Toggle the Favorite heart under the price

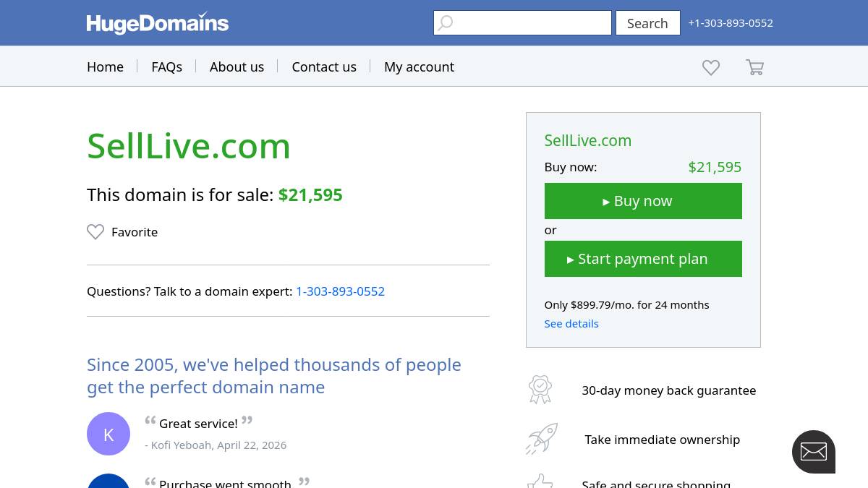[95, 232]
